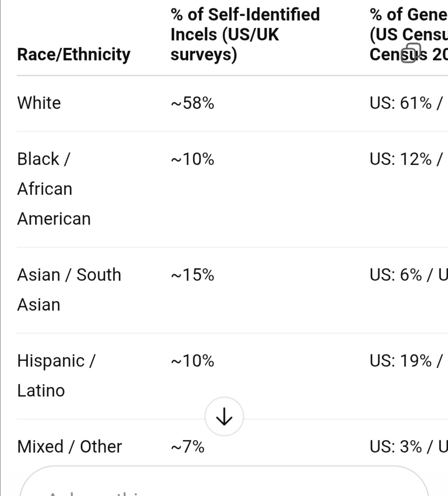Click the '~10%' cell in the Black row
Image resolution: width=448 pixels, height=496 pixels.
[192, 159]
